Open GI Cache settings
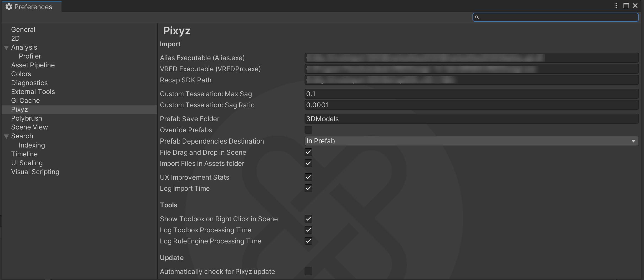 coord(25,101)
